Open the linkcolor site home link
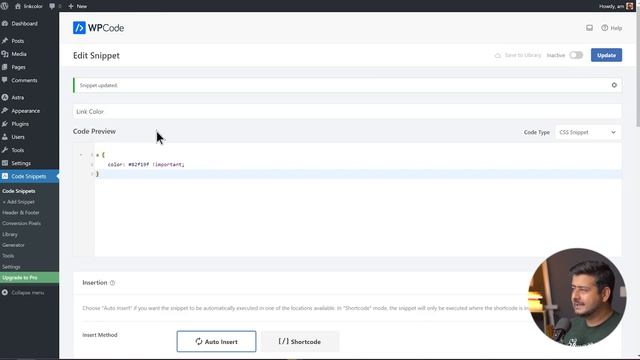640x360 pixels. tap(29, 6)
